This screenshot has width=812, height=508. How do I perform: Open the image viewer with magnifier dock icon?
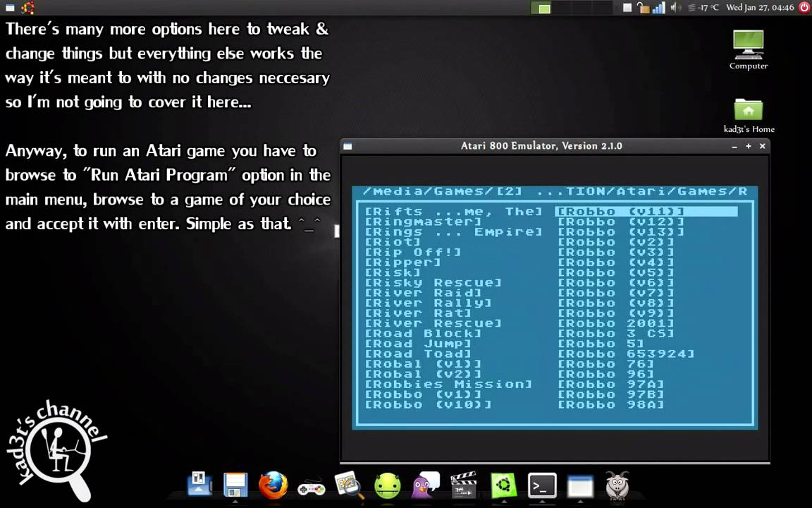350,485
